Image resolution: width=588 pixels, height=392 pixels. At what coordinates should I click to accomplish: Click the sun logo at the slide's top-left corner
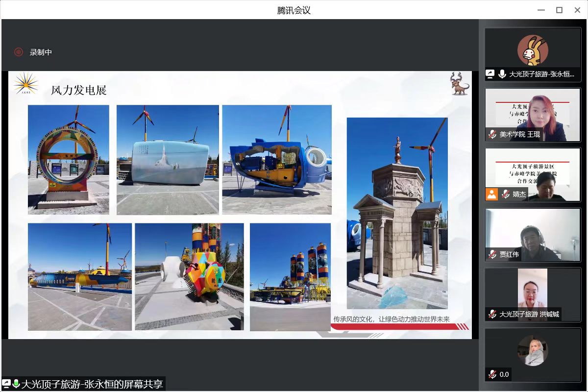point(27,86)
